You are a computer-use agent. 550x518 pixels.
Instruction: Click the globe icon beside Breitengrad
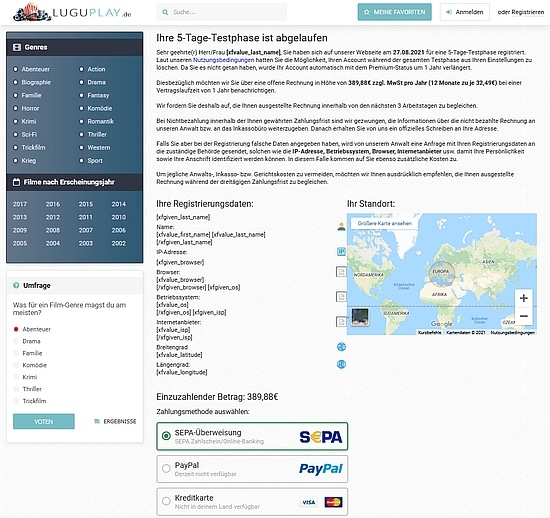[x=341, y=347]
